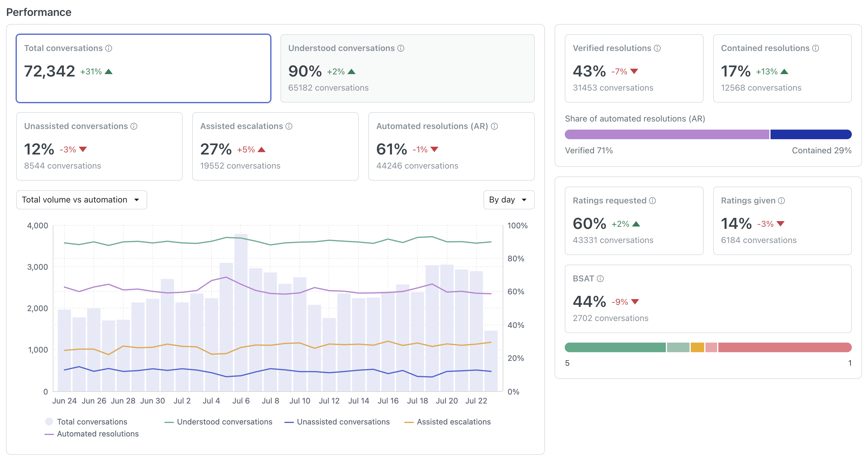Click the purple Verified share bar segment
The image size is (868, 462).
(x=667, y=134)
